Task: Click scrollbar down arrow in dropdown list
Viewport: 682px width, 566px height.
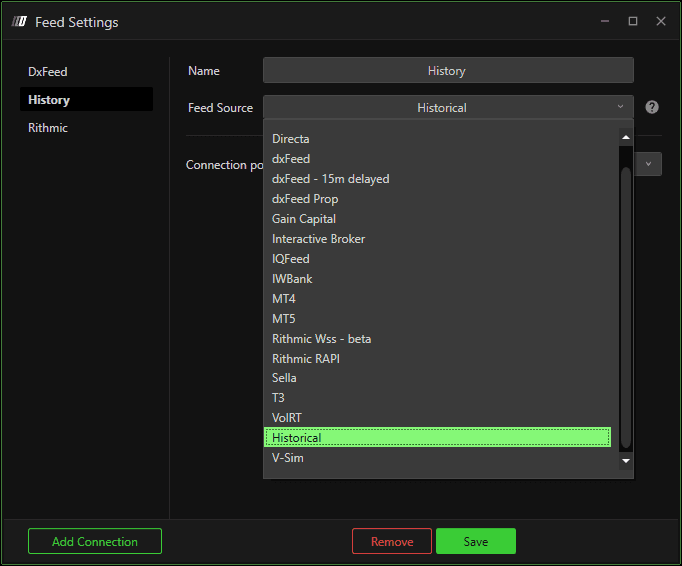Action: click(x=626, y=461)
